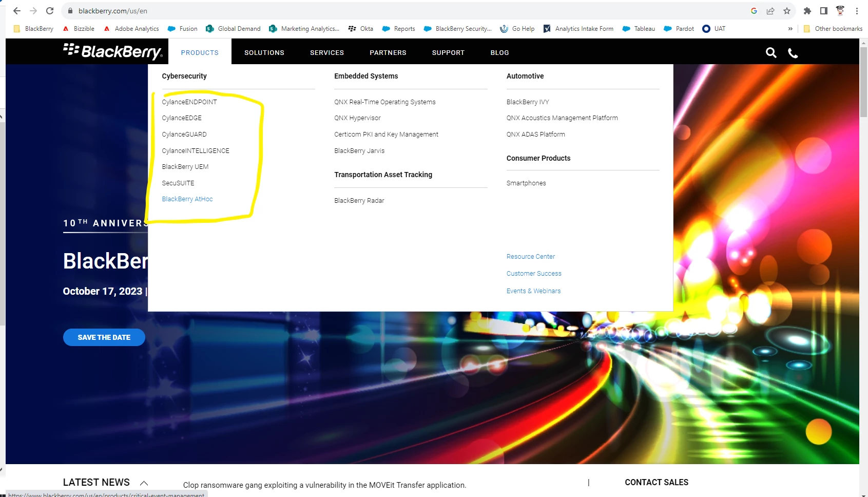Viewport: 868px width, 497px height.
Task: Click the phone contact icon
Action: click(x=793, y=53)
